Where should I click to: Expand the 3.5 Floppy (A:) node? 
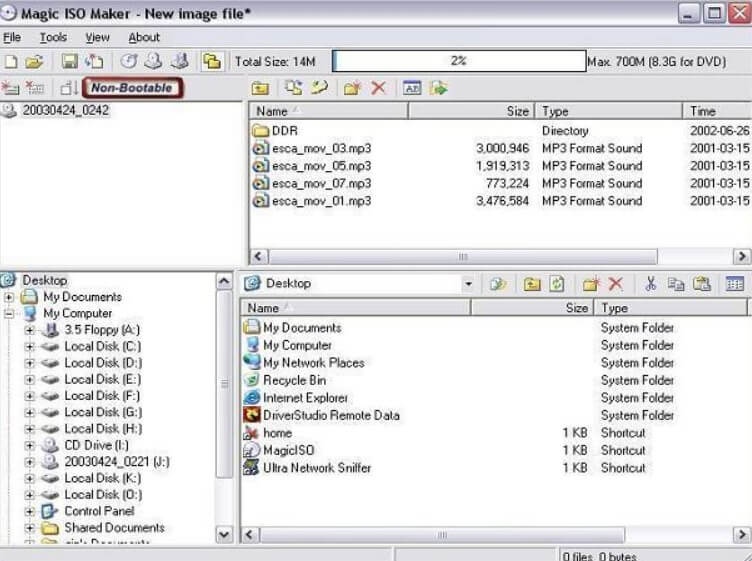tap(29, 330)
